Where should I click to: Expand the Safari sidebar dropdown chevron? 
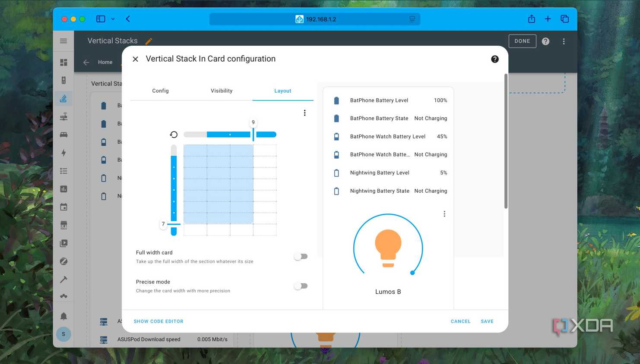[x=113, y=19]
